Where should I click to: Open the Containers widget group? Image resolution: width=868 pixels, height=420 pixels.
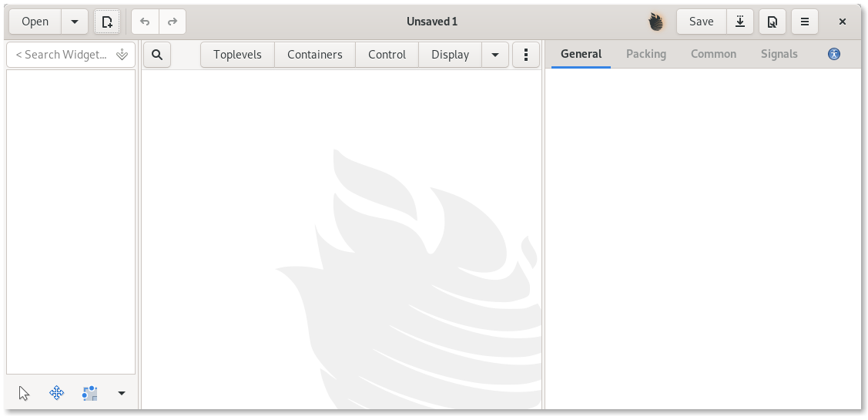pyautogui.click(x=314, y=55)
